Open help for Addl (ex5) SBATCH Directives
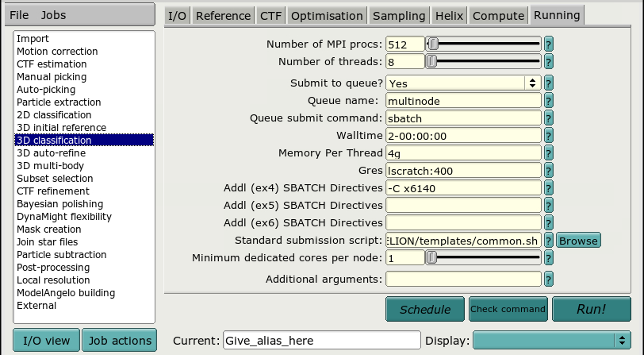Viewport: 644px width, 355px height. coord(548,205)
